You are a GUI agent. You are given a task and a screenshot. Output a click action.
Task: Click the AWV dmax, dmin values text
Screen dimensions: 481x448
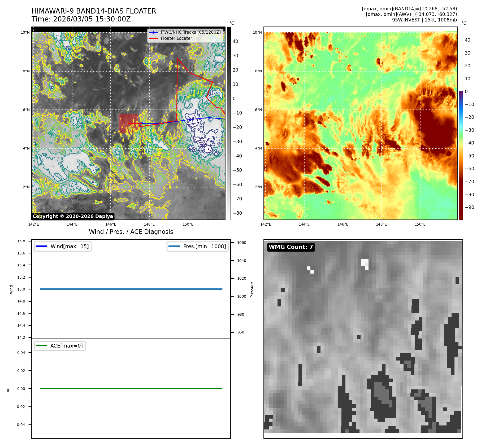click(411, 14)
